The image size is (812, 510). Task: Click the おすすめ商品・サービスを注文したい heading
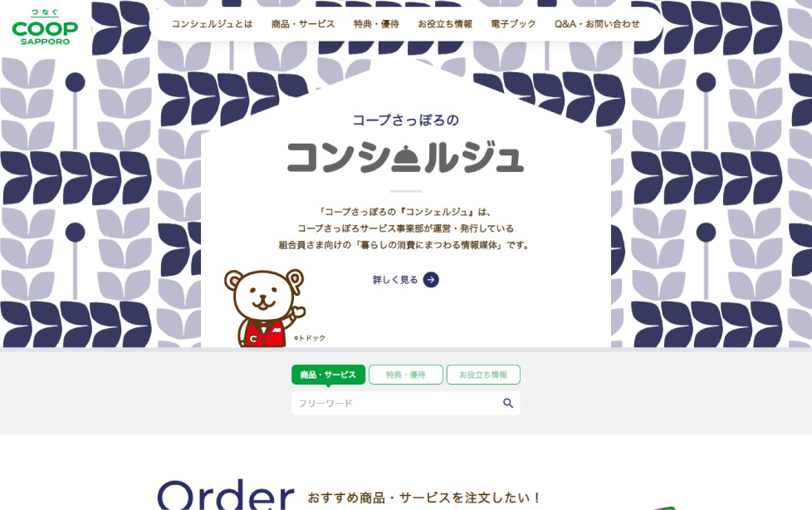tap(423, 498)
